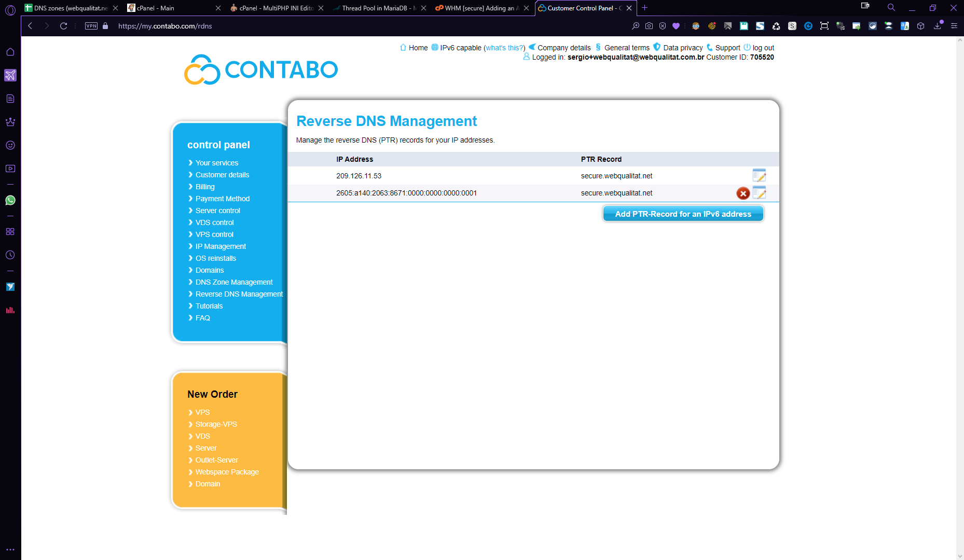964x560 pixels.
Task: Switch to the WHM [secure] tab
Action: 482,8
